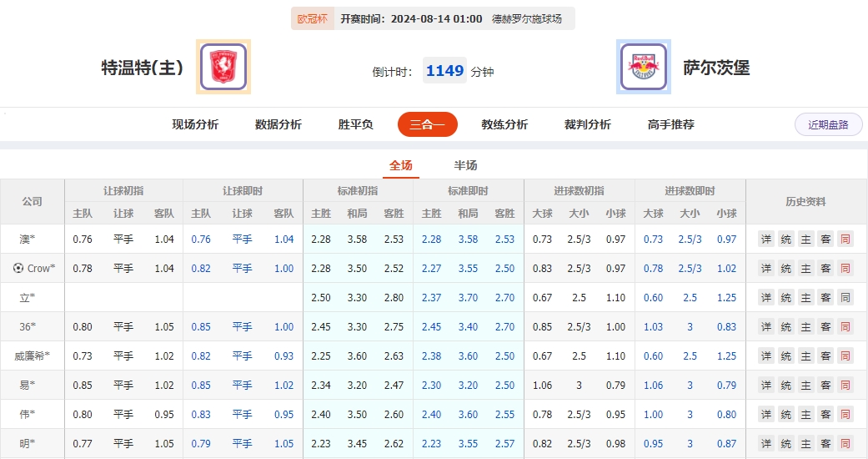Image resolution: width=868 pixels, height=459 pixels.
Task: Click the 威廉希* company name
Action: (33, 356)
